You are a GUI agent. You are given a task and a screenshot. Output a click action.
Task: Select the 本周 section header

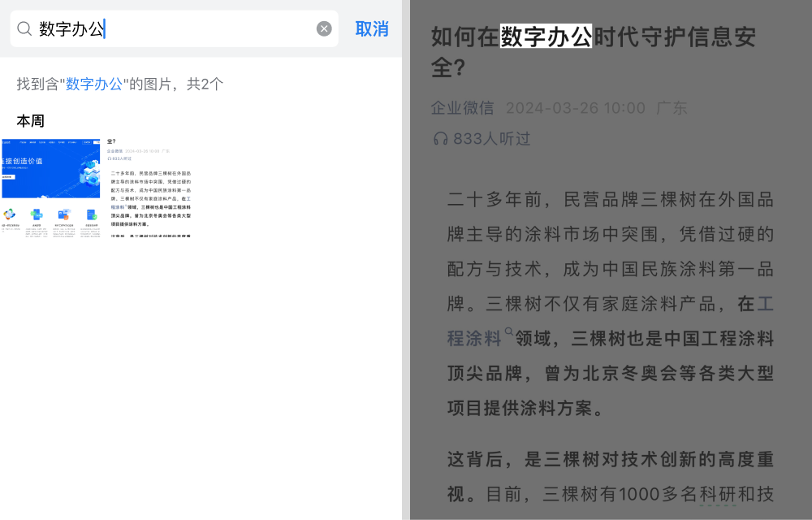(x=31, y=121)
